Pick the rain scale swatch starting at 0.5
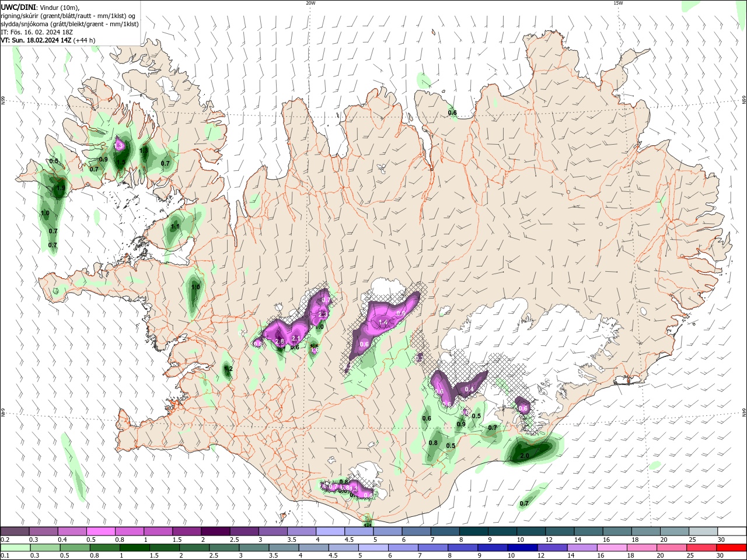The width and height of the screenshot is (747, 560). [x=75, y=548]
